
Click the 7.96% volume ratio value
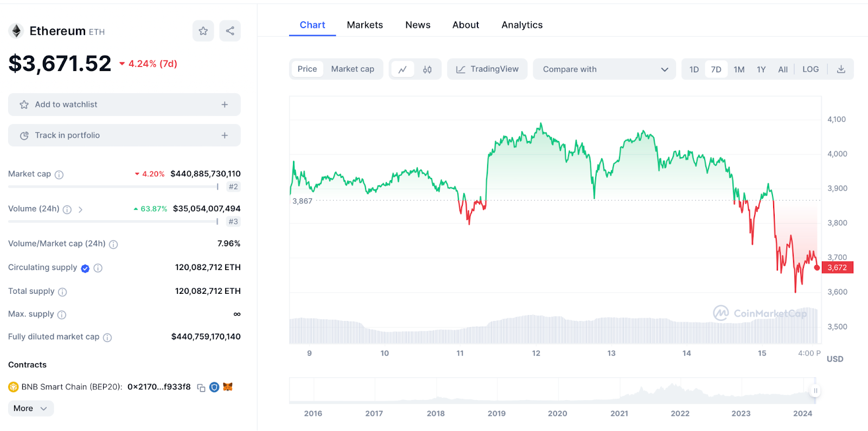(229, 244)
